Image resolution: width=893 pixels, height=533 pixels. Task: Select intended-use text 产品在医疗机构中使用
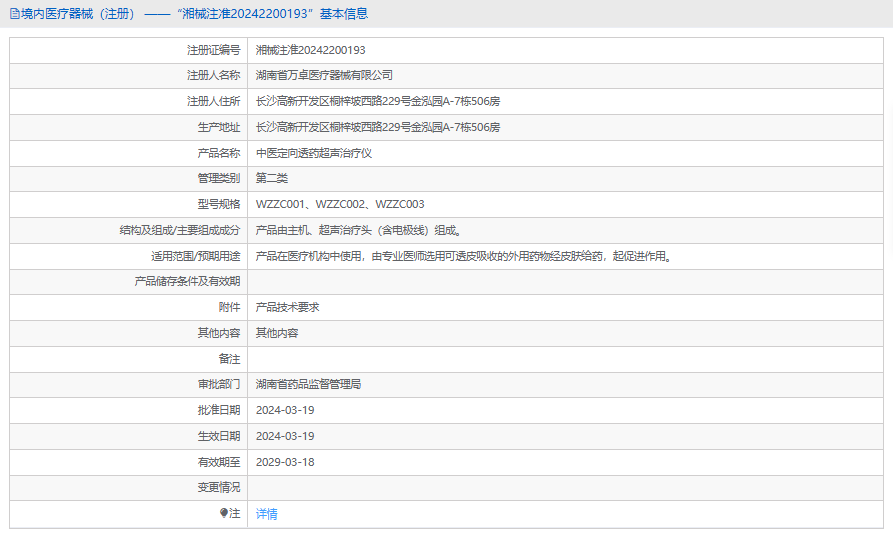(x=308, y=256)
